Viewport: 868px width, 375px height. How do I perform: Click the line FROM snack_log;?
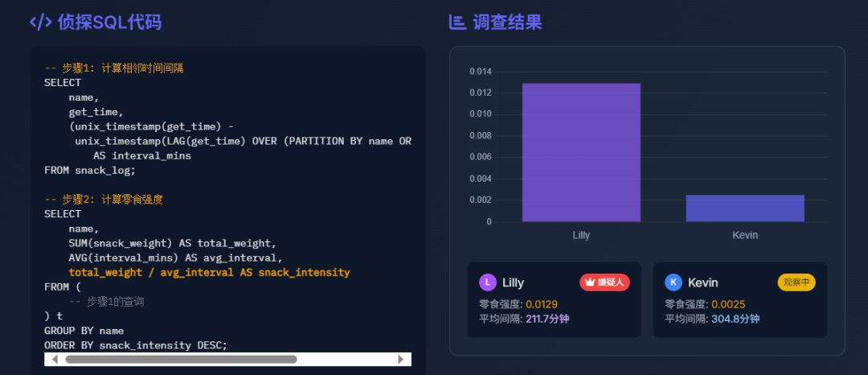pyautogui.click(x=90, y=171)
